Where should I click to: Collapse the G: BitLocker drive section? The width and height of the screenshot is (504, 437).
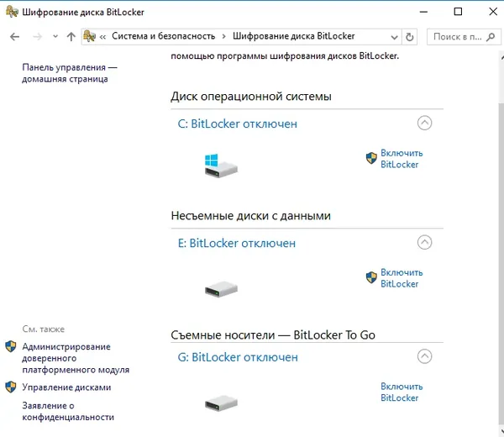coord(424,356)
